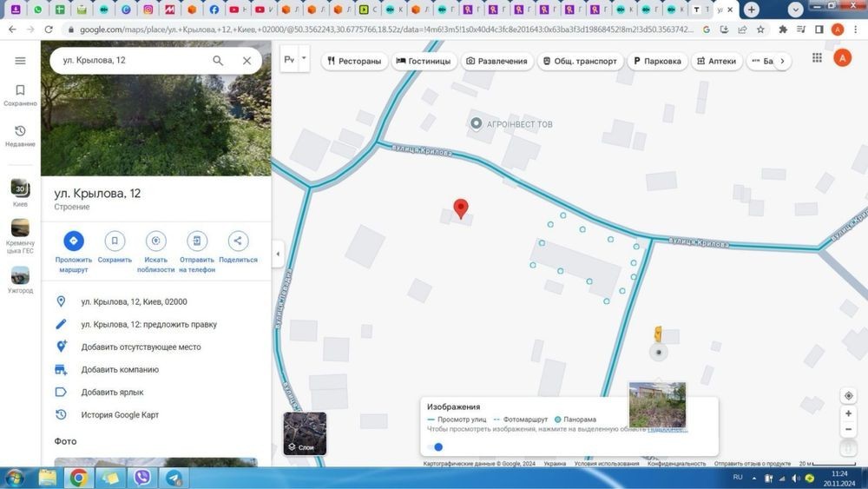Expand more categories with right chevron

(782, 62)
